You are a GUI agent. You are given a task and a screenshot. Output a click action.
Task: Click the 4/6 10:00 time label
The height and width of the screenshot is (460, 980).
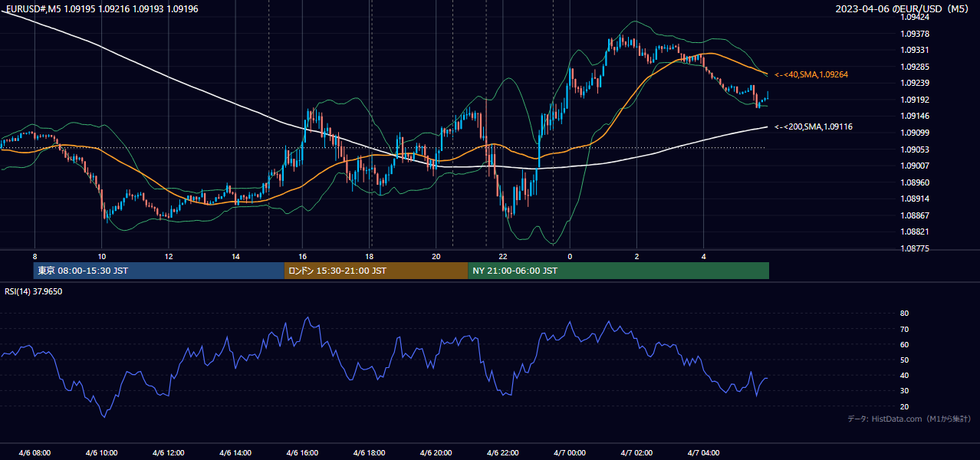click(x=101, y=452)
